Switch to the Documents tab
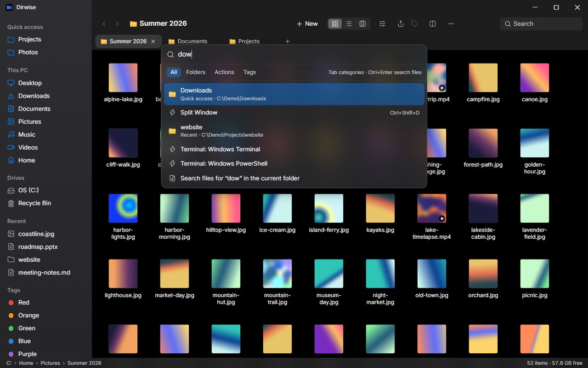This screenshot has height=368, width=588. [x=188, y=41]
